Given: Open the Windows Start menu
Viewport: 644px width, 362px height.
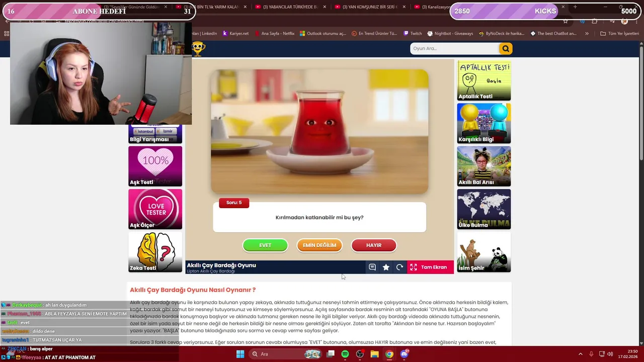Looking at the screenshot, I should (x=240, y=354).
